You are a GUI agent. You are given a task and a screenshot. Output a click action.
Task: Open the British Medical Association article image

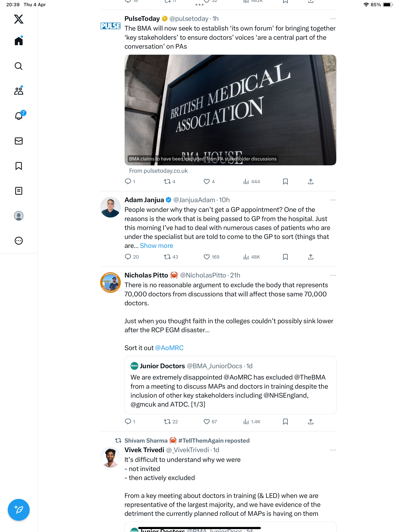coord(230,110)
